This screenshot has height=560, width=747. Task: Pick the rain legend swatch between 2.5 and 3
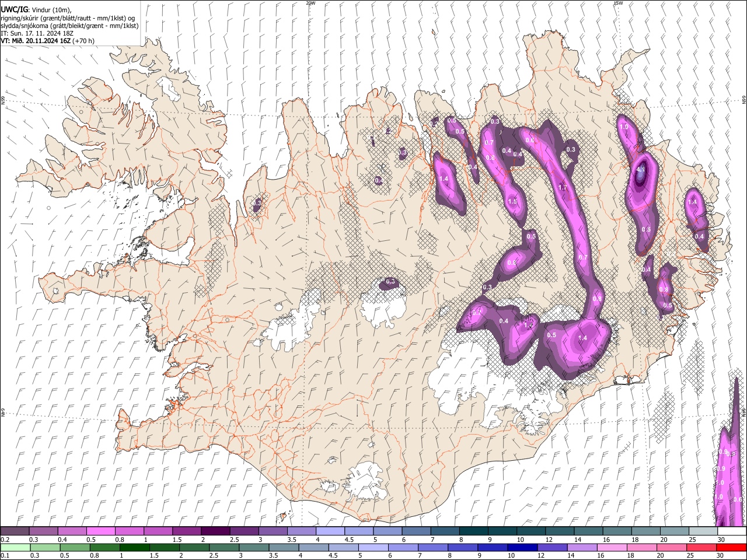(224, 547)
